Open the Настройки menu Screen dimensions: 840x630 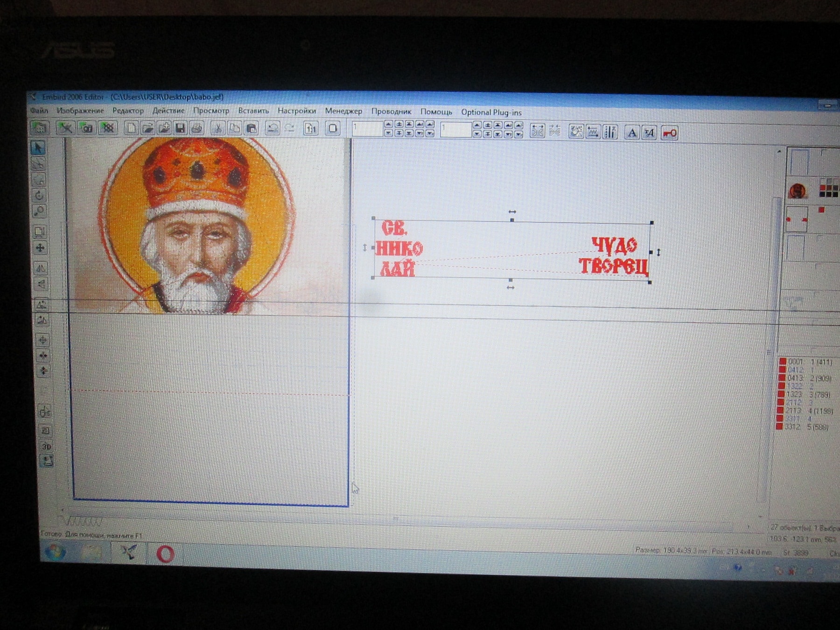(x=297, y=111)
